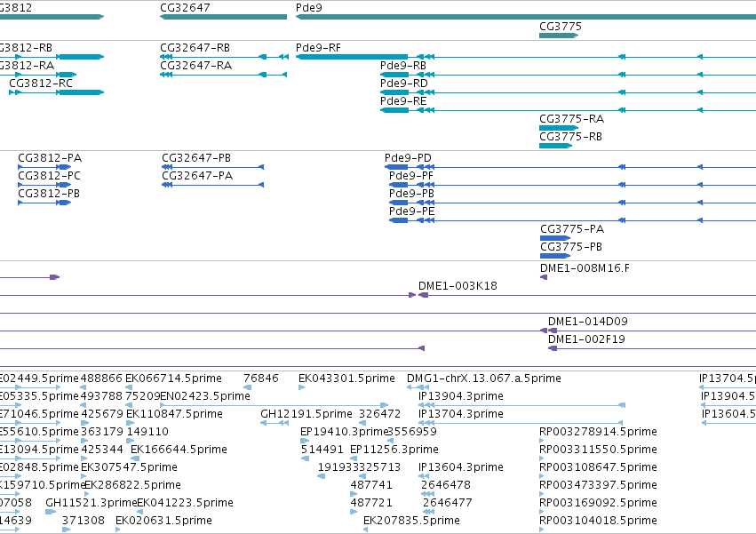Select EST label 2646478
The image size is (756, 534).
[x=445, y=485]
